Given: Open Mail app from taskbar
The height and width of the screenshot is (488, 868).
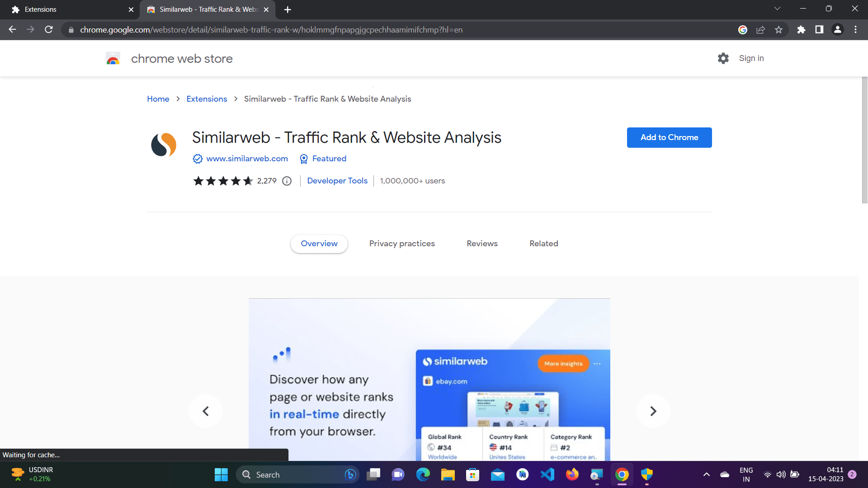Looking at the screenshot, I should tap(498, 474).
